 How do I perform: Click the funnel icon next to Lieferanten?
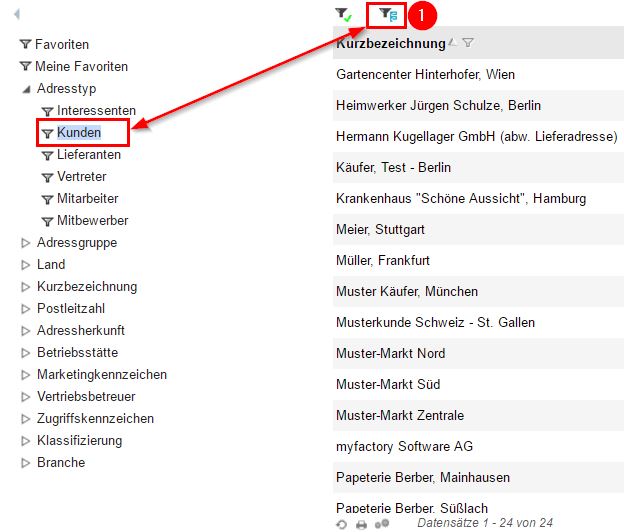tap(47, 156)
